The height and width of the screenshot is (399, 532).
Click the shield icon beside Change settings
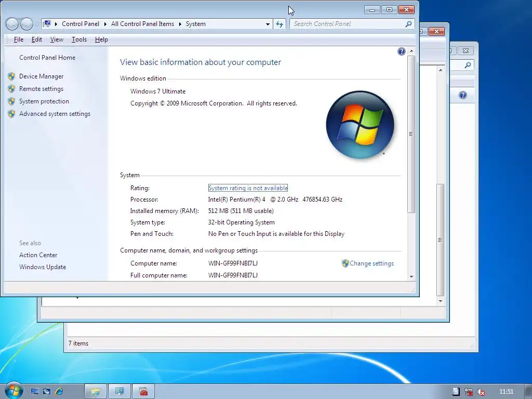point(345,263)
